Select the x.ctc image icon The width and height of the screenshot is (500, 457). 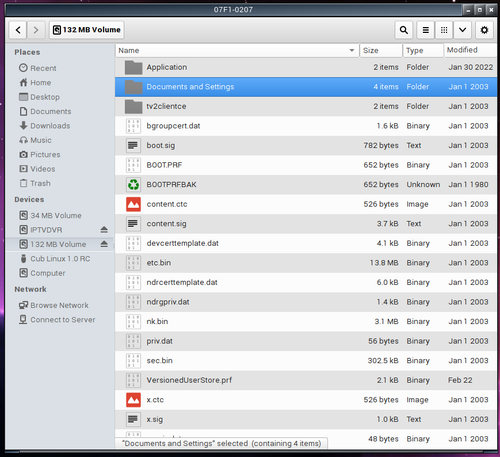133,400
